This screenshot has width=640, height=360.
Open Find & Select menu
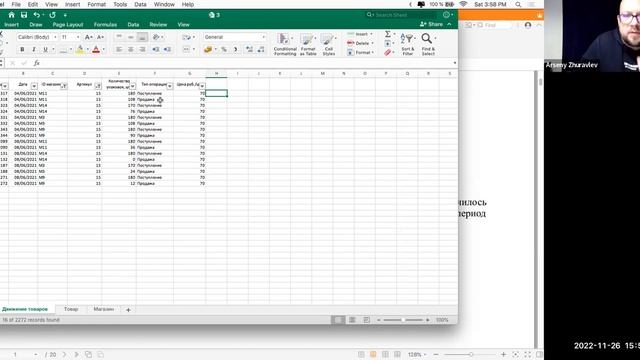tap(428, 44)
